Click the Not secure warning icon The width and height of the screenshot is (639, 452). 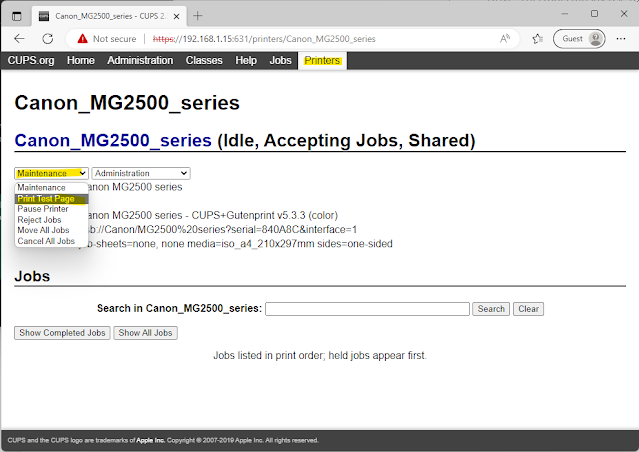point(82,39)
